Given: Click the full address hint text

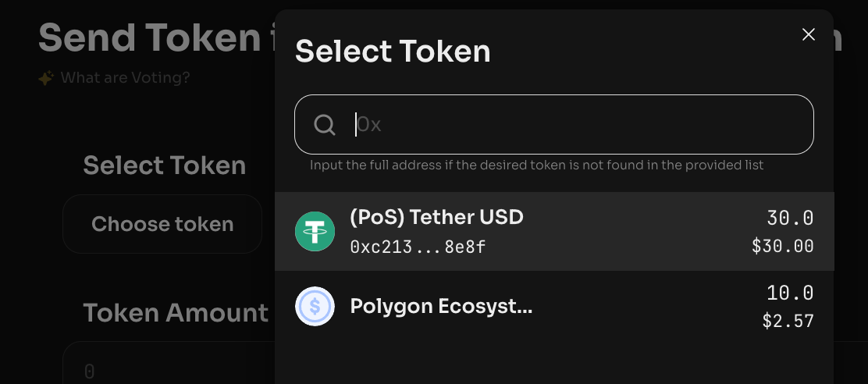Looking at the screenshot, I should [x=536, y=165].
